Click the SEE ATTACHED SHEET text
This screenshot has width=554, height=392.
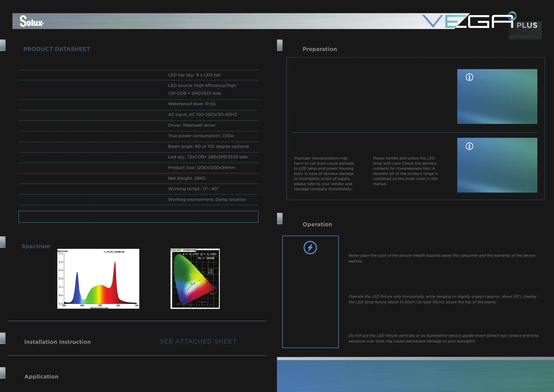[198, 341]
